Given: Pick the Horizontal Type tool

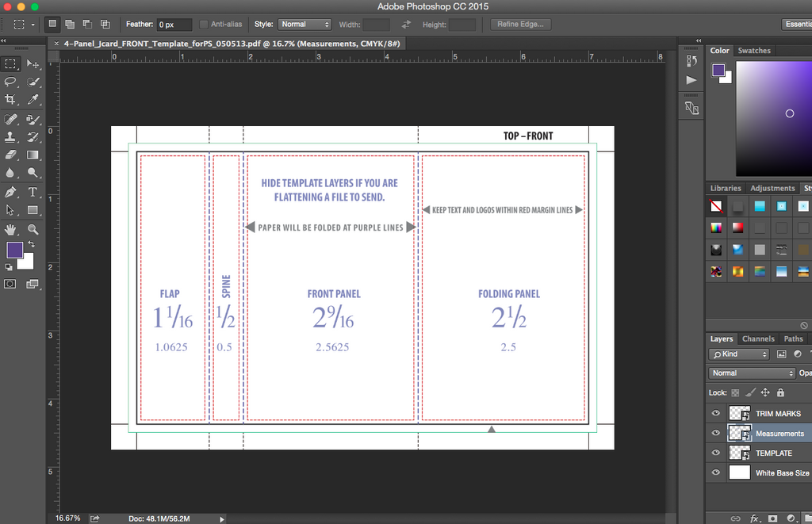Looking at the screenshot, I should (x=33, y=192).
